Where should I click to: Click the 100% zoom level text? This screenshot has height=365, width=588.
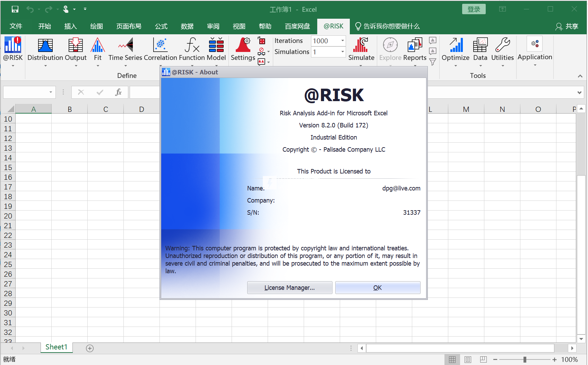pos(569,360)
